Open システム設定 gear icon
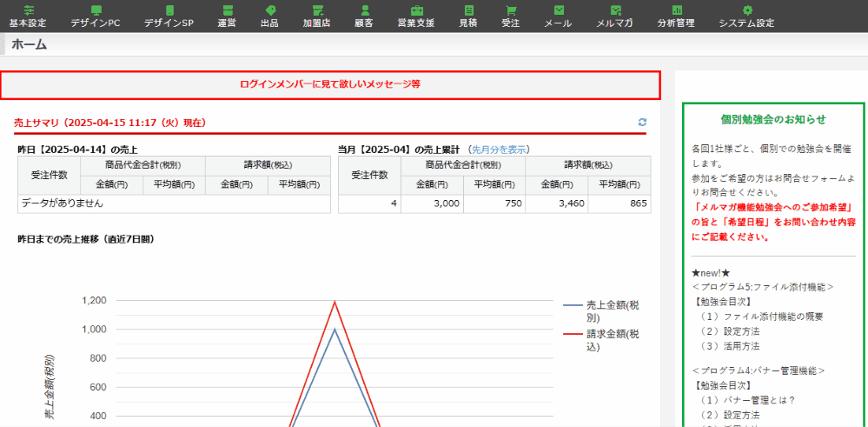Screen dimensions: 868x427 coord(746,10)
